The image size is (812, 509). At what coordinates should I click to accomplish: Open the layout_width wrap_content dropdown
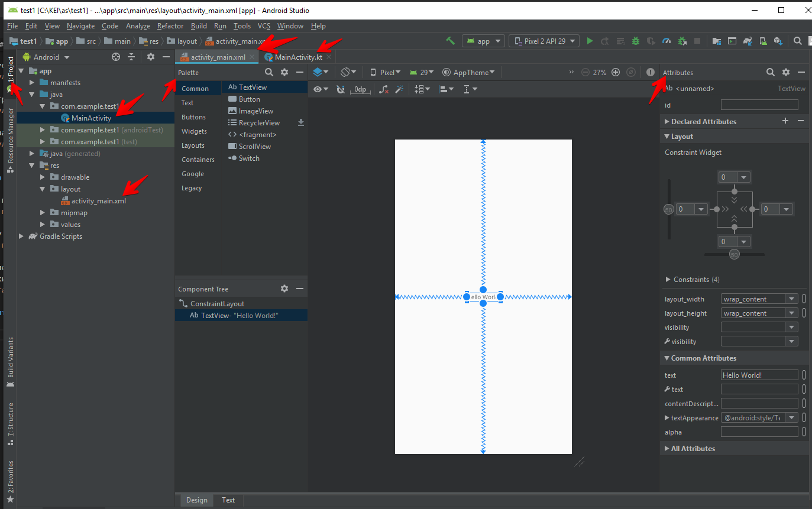tap(791, 299)
